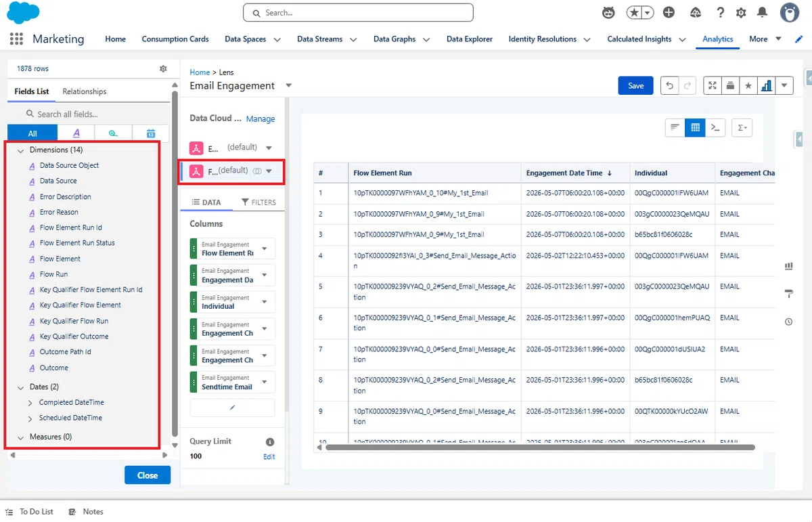
Task: Open right-side chart properties icon
Action: 788,266
